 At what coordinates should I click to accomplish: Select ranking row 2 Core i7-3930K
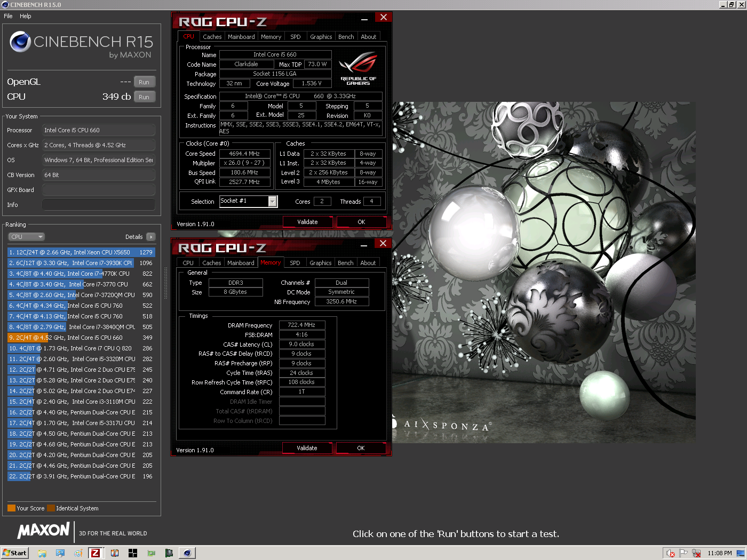pyautogui.click(x=81, y=263)
